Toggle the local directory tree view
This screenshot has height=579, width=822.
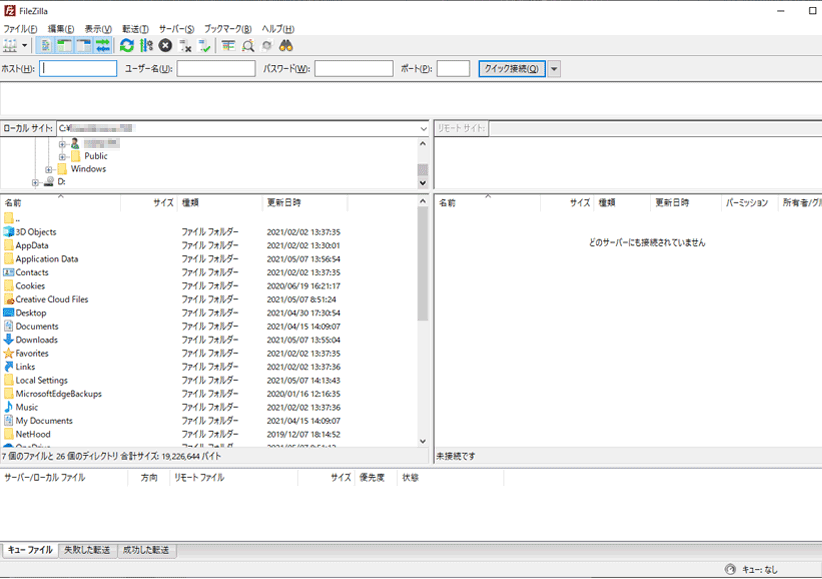[65, 46]
